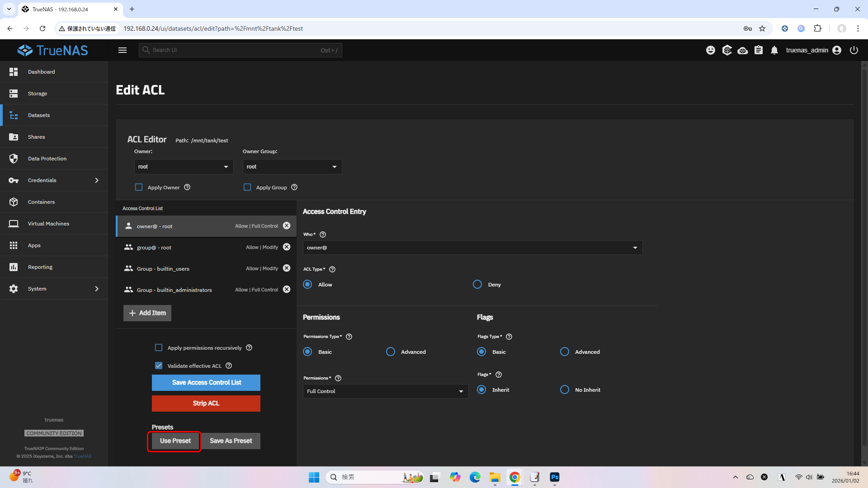Select the Deny ACL type radio
868x488 pixels.
(x=477, y=285)
